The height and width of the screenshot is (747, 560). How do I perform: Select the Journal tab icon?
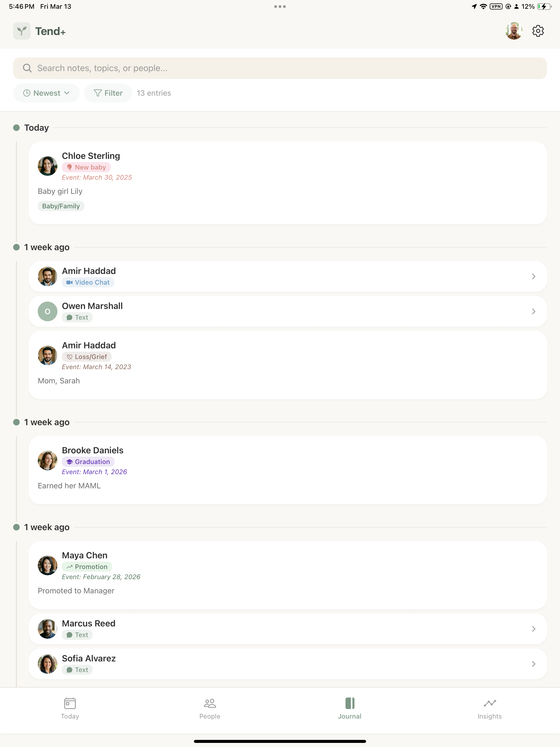(350, 703)
